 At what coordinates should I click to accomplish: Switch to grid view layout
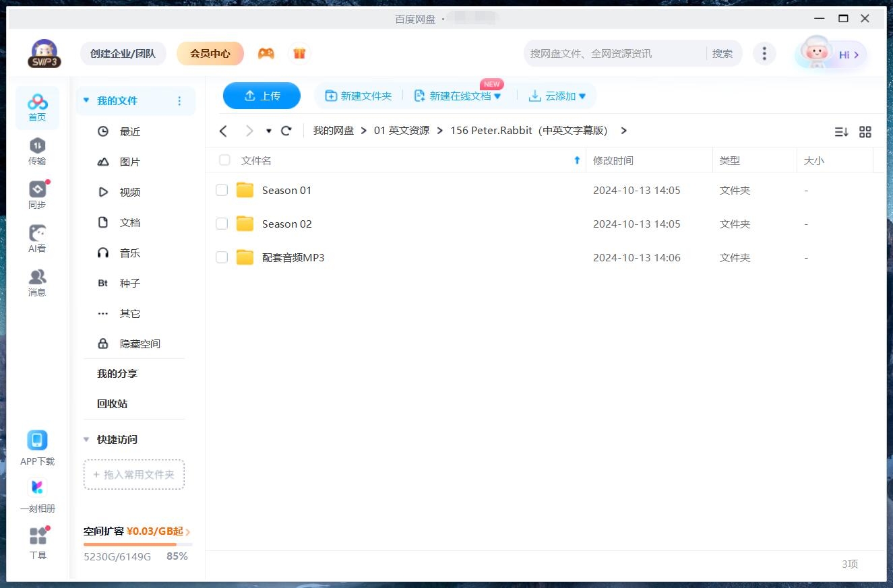click(865, 132)
